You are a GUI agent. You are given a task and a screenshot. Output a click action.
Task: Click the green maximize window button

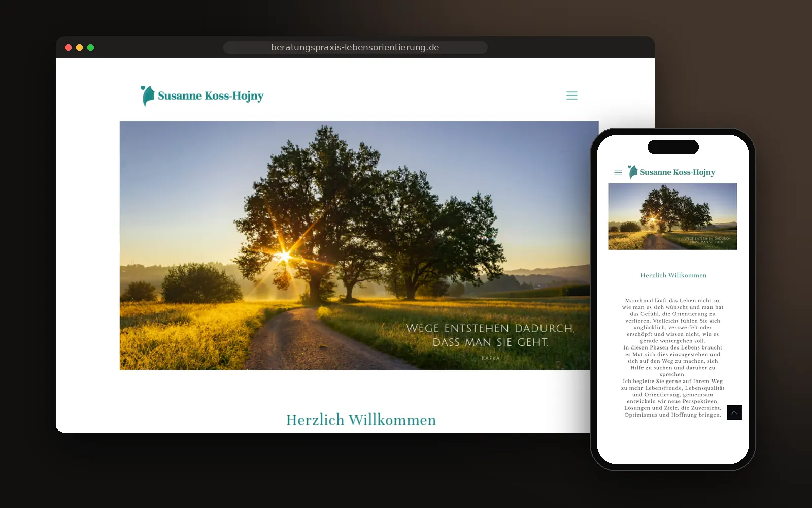(90, 47)
